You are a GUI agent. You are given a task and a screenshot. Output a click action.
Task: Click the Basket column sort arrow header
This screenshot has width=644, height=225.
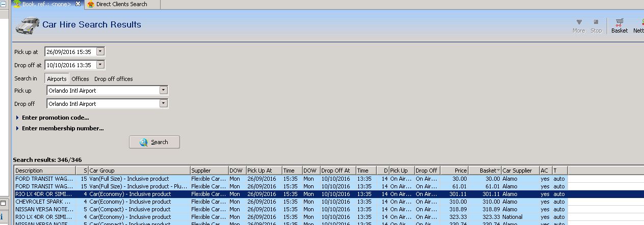coord(485,171)
